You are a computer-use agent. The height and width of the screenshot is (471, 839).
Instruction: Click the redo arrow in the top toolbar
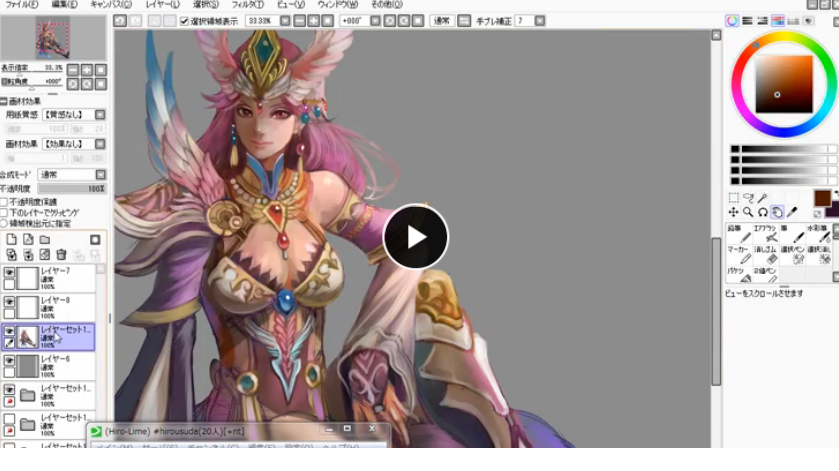click(135, 21)
